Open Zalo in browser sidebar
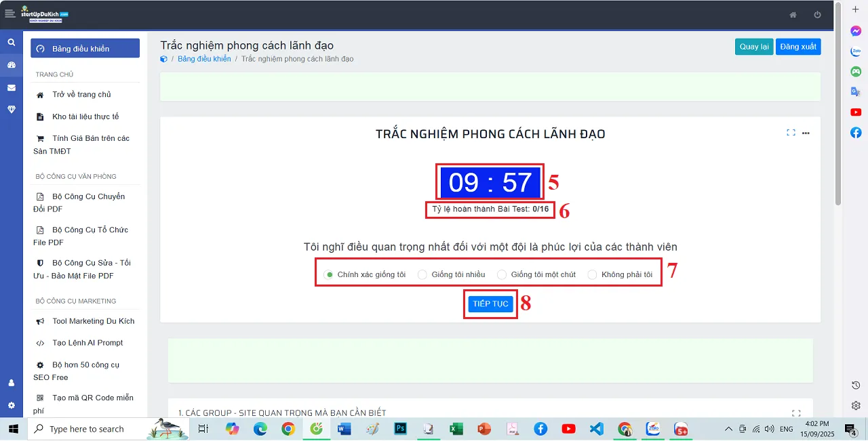This screenshot has height=441, width=868. tap(856, 51)
